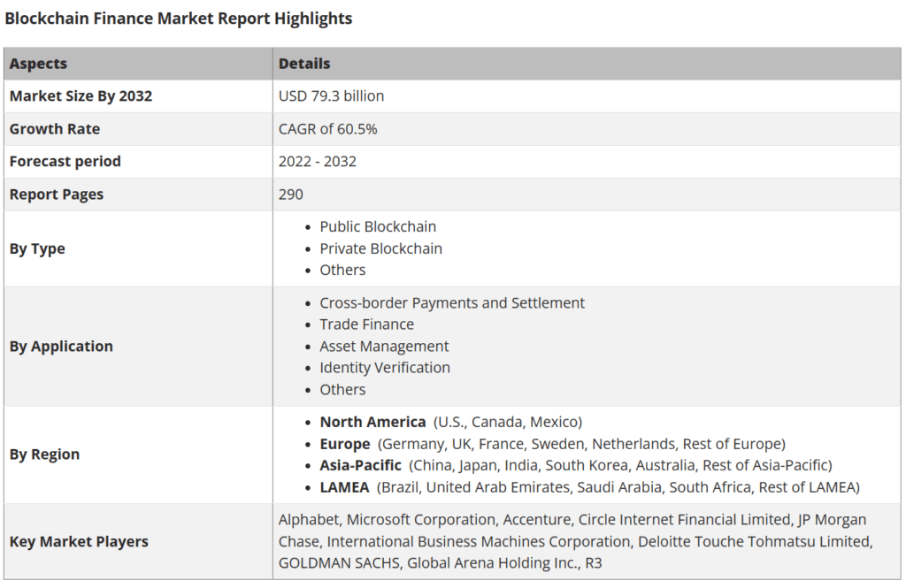Click the Private Blockchain entry
906x588 pixels.
(x=380, y=248)
